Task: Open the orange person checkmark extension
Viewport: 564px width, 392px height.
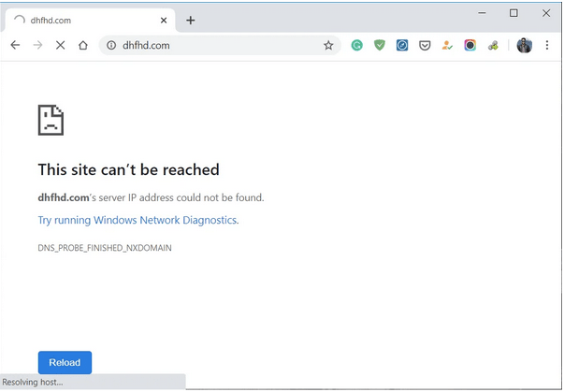Action: click(447, 45)
